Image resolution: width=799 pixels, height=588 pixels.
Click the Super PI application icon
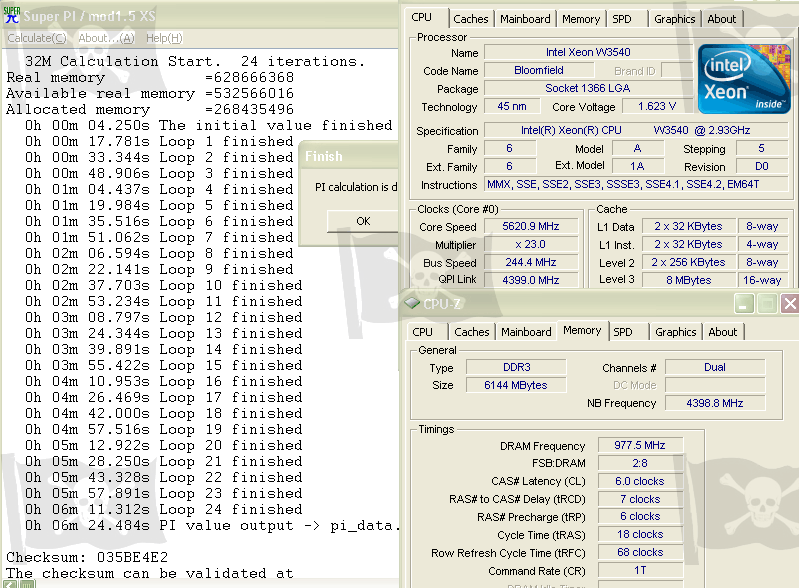tap(12, 15)
